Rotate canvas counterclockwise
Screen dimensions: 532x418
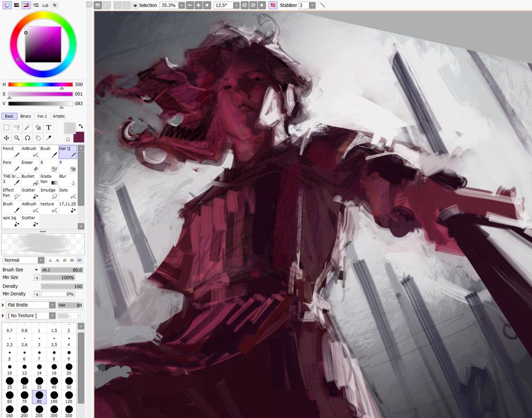(244, 5)
